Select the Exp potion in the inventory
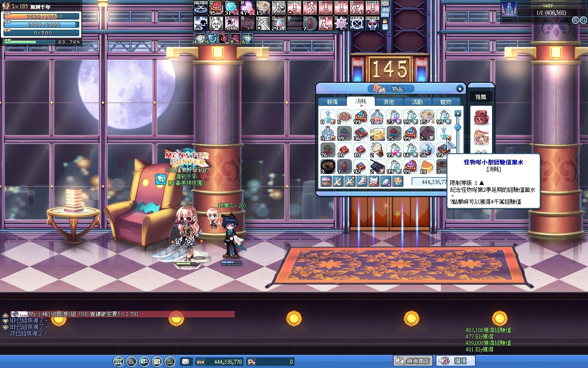The image size is (588, 368). (377, 117)
